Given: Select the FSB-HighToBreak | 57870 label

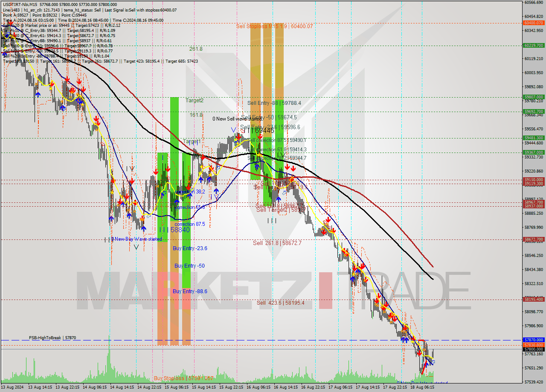Looking at the screenshot, I should click(x=52, y=338).
